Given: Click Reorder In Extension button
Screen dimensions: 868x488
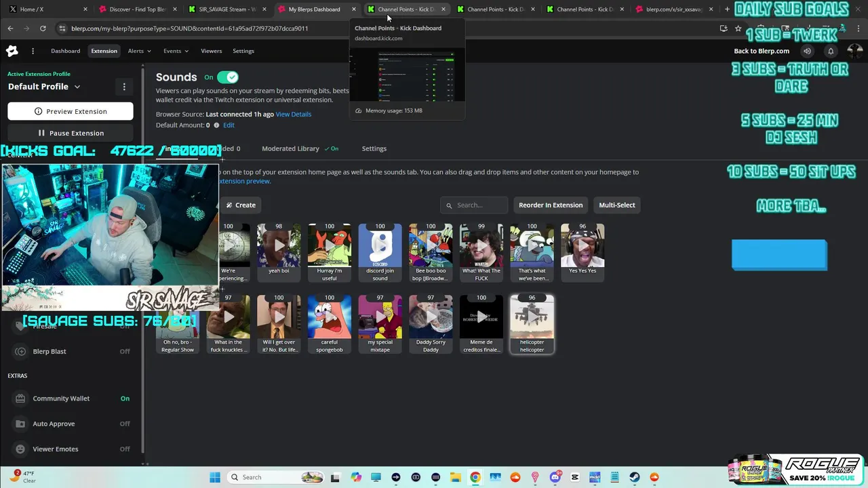Looking at the screenshot, I should click(551, 205).
